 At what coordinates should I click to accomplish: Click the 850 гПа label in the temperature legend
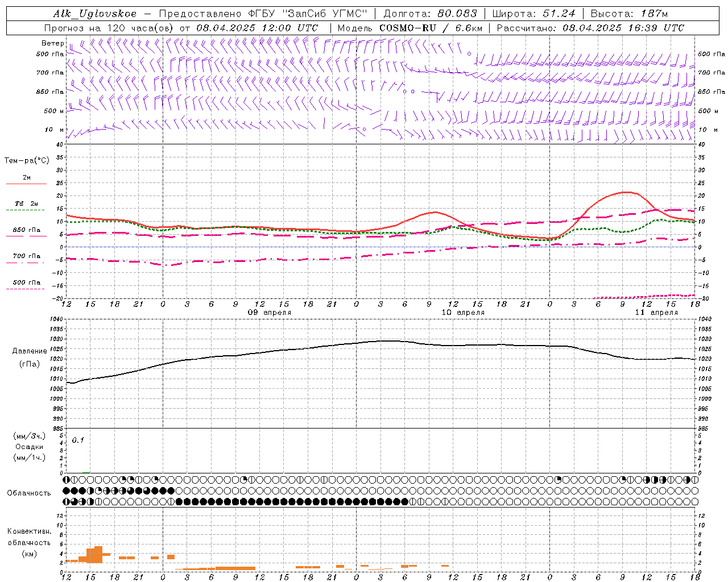[x=27, y=230]
